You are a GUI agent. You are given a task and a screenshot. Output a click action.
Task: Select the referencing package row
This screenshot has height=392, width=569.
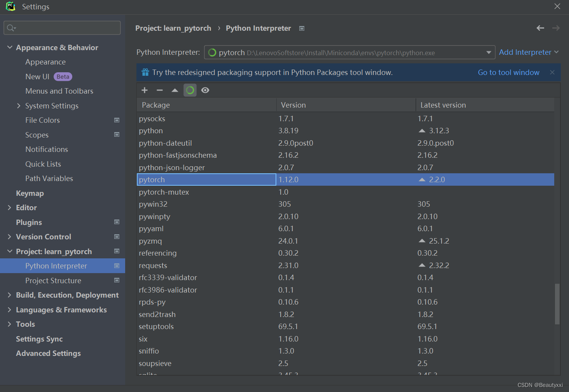point(346,253)
